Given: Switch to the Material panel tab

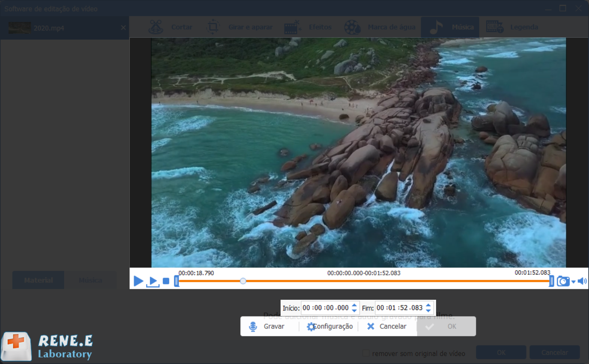Looking at the screenshot, I should click(x=39, y=280).
